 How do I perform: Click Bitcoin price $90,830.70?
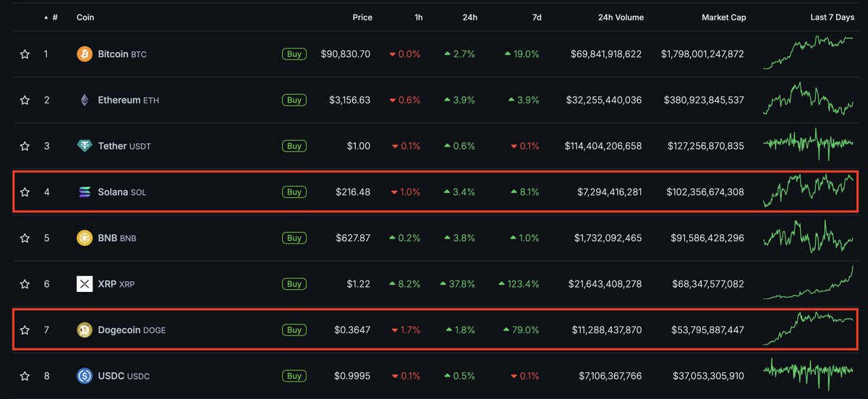coord(346,54)
